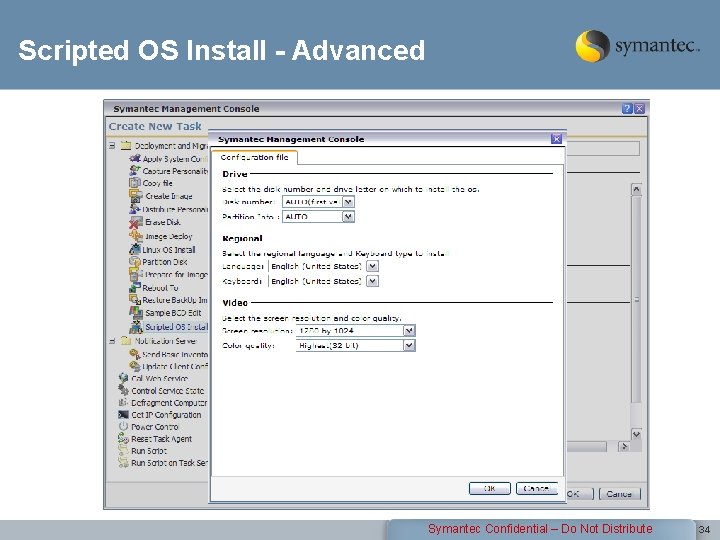Open the Language dropdown arrow
This screenshot has height=540, width=720.
tap(372, 266)
